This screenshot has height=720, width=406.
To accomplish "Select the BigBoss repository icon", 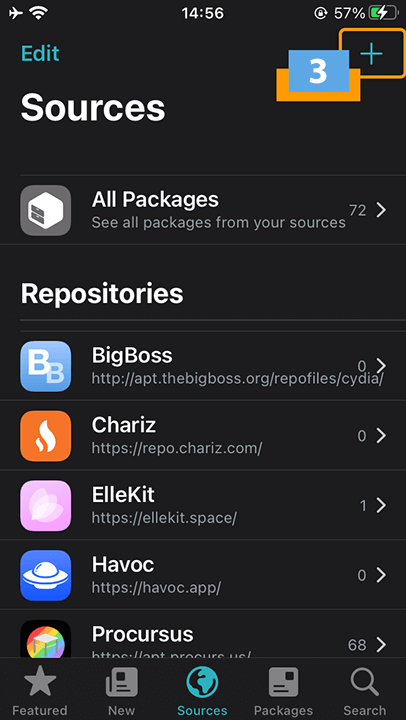I will 45,366.
